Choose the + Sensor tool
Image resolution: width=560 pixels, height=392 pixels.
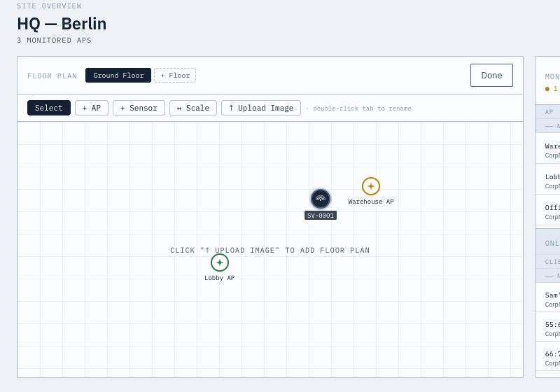click(139, 108)
